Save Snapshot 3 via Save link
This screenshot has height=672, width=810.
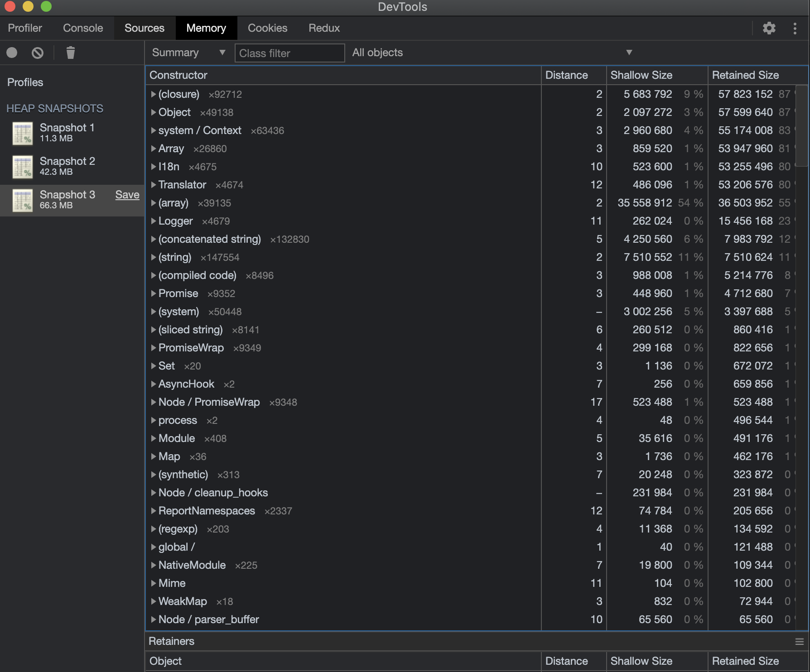127,195
